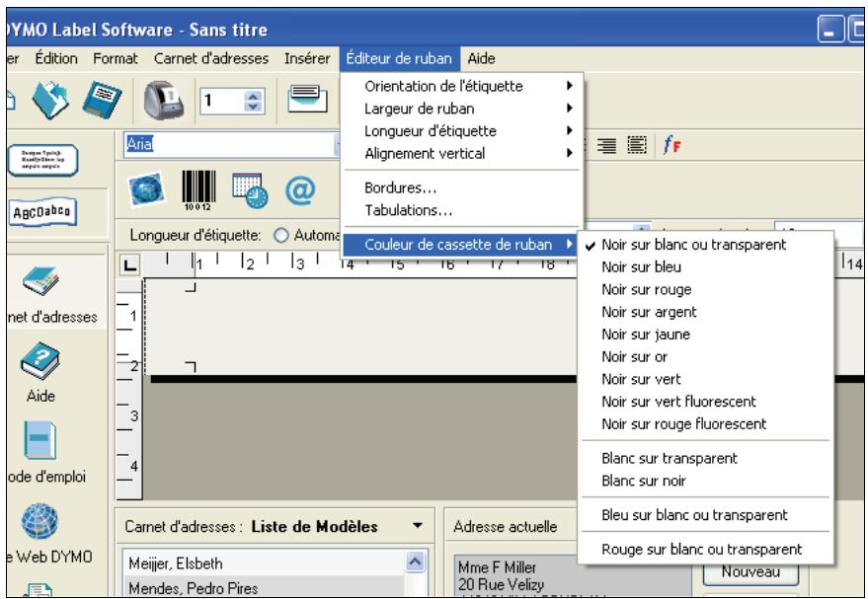Click the Éditeur de ruban menu

pyautogui.click(x=399, y=58)
